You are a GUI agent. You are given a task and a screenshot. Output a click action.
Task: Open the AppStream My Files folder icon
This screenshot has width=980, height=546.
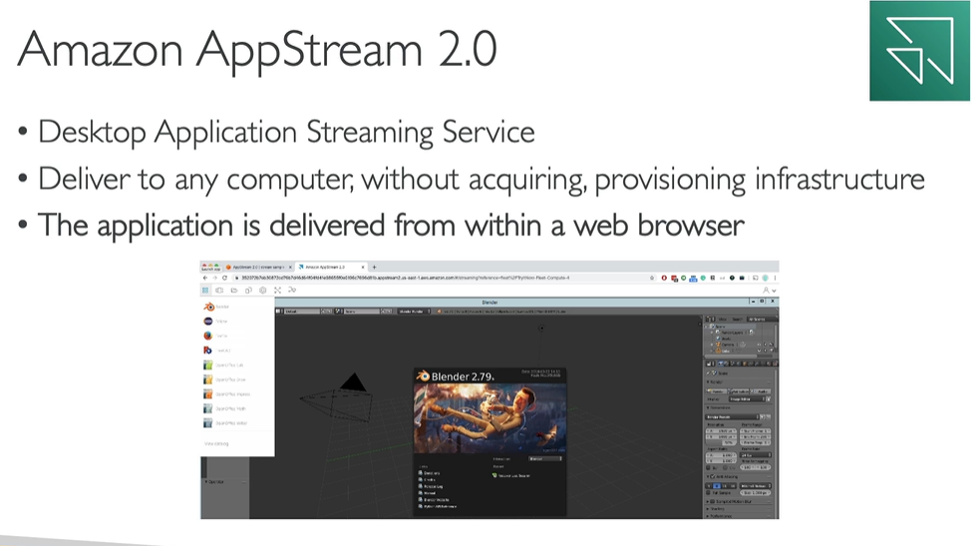coord(233,290)
